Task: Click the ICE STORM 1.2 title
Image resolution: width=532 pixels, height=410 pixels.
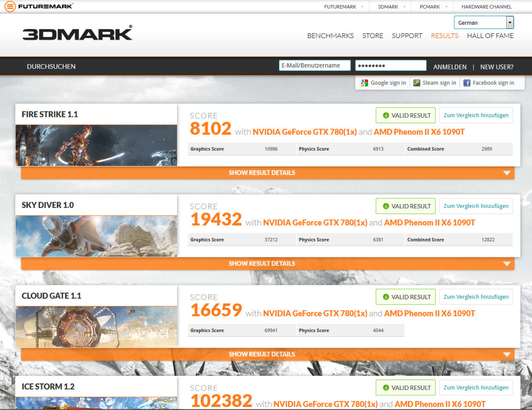Action: tap(48, 387)
